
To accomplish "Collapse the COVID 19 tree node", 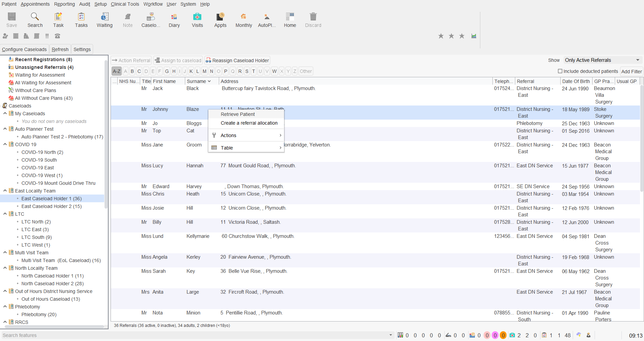I will pos(5,144).
